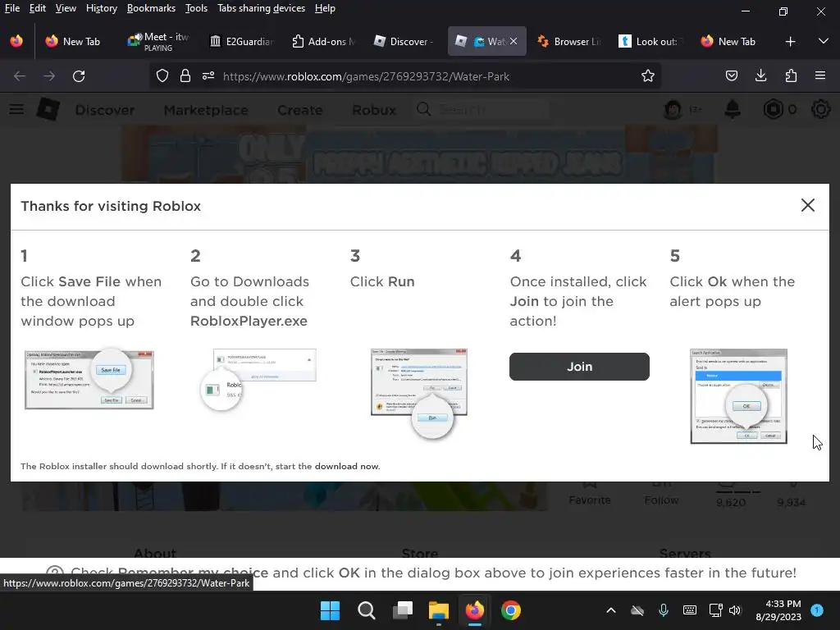
Task: Click the Roblox search magnifier
Action: point(424,109)
